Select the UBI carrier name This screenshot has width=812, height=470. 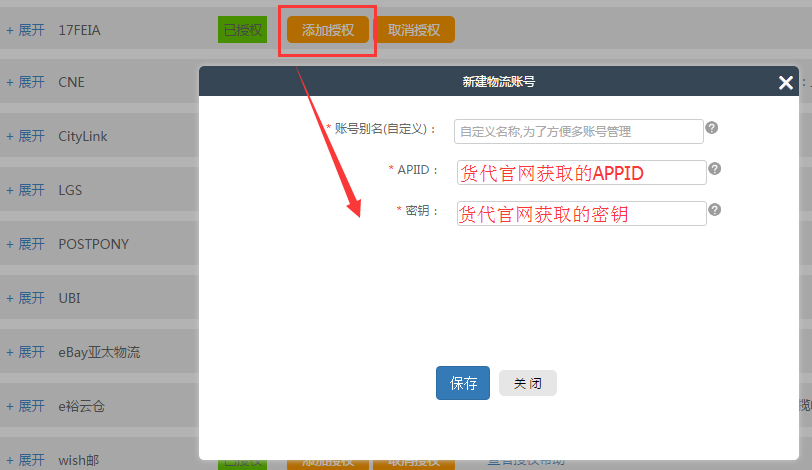[x=69, y=298]
